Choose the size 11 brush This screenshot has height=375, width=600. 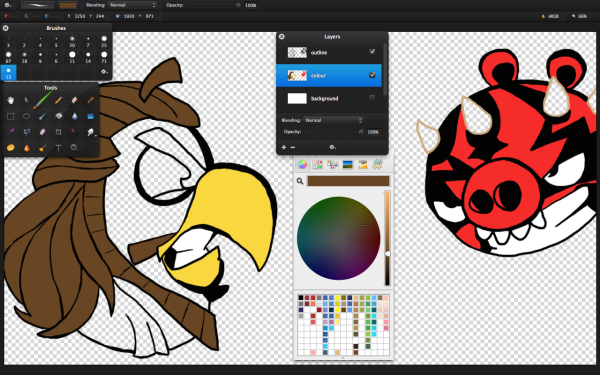(72, 57)
